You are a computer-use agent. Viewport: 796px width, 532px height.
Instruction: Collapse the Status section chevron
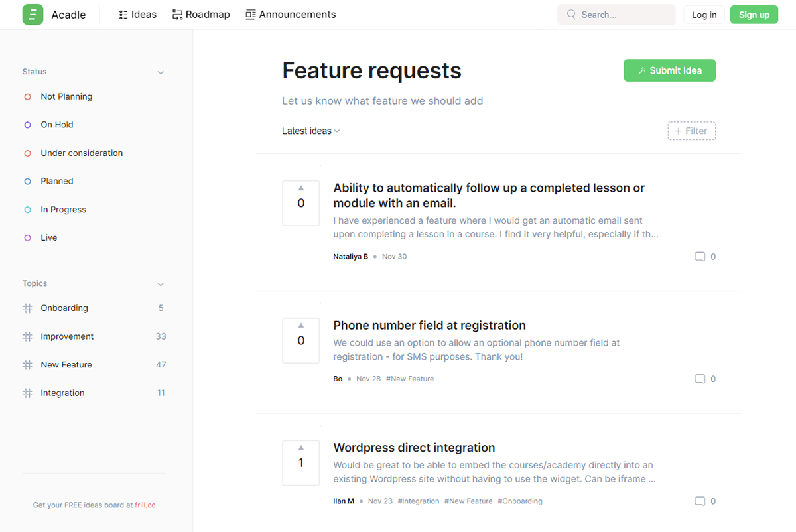(x=161, y=72)
